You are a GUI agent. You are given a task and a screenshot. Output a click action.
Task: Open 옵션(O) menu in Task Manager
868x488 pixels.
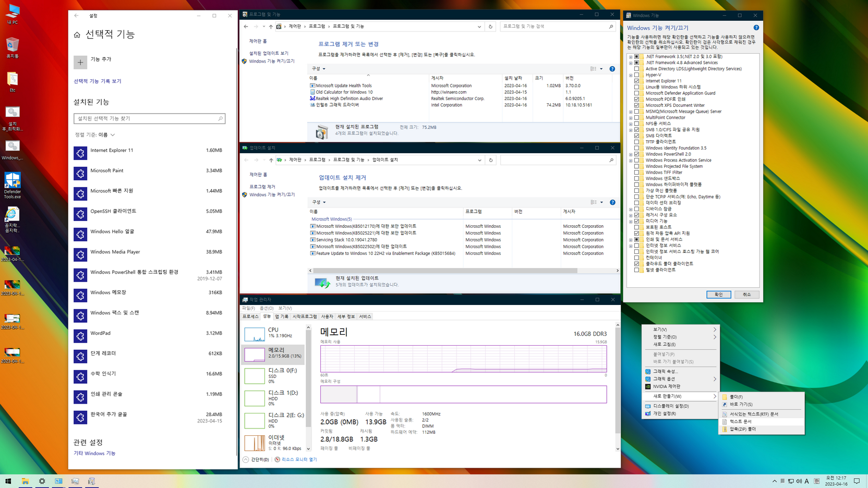(x=267, y=308)
